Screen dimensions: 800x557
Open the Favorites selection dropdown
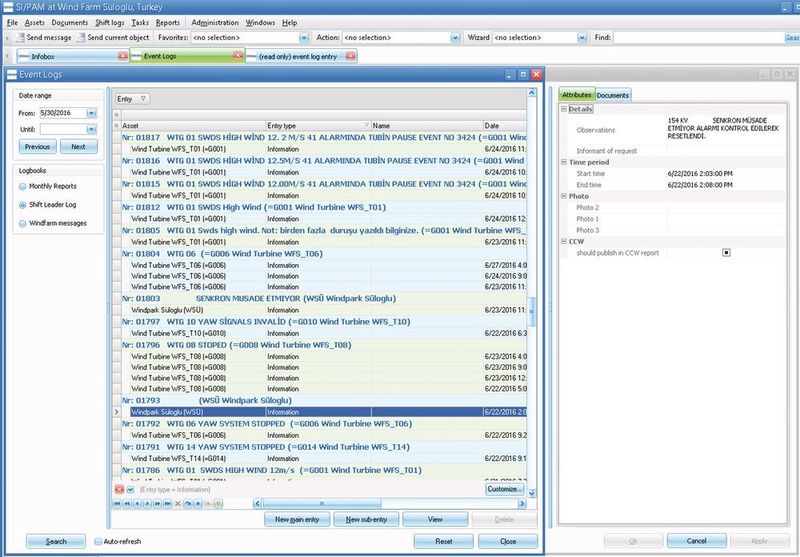[302, 37]
